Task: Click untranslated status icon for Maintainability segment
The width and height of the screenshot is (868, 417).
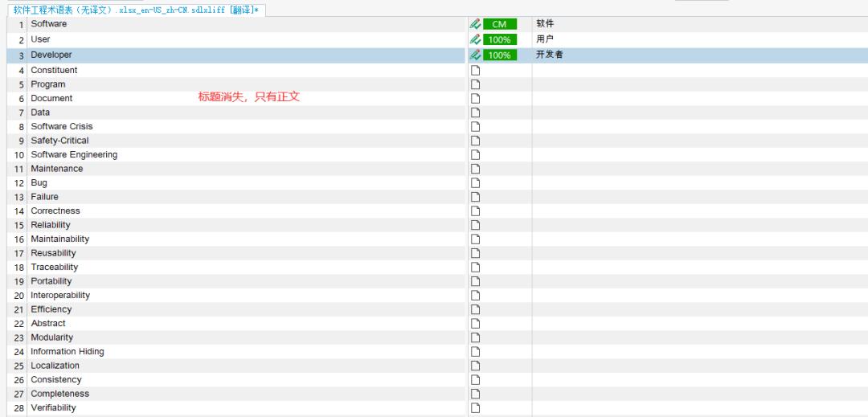Action: (x=475, y=239)
